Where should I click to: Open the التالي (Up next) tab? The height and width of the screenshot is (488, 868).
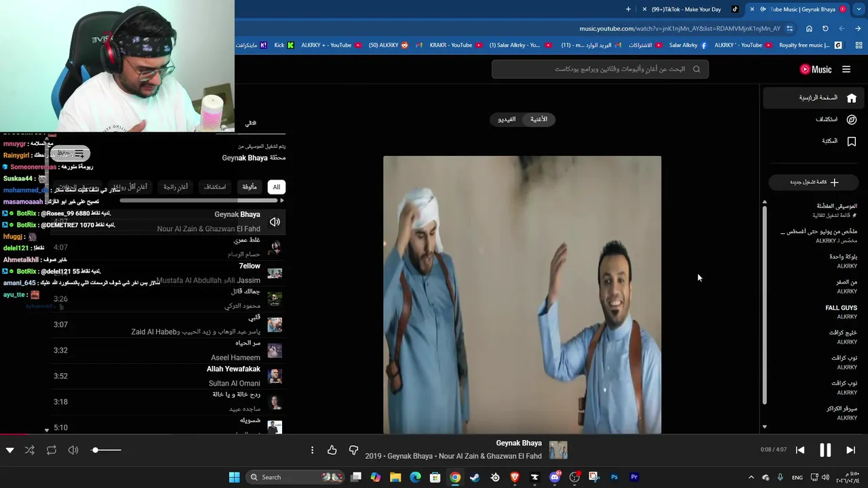pos(250,123)
